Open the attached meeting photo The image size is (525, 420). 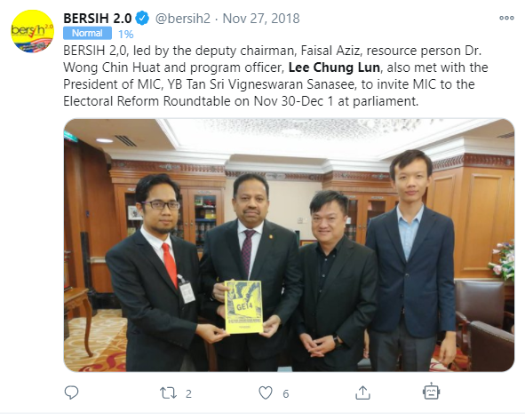click(x=289, y=245)
